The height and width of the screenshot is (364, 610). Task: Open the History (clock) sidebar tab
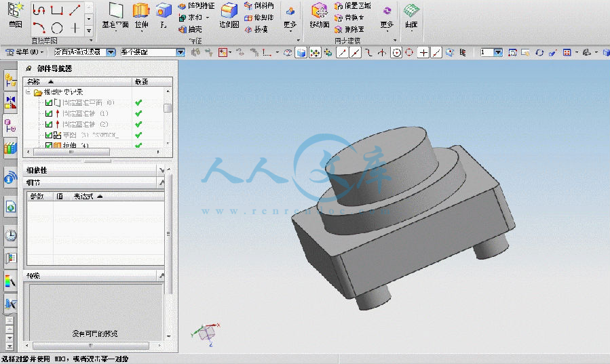pos(10,235)
